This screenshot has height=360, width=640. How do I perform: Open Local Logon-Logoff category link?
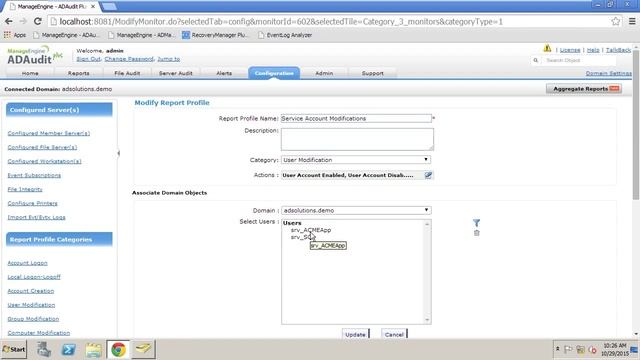point(34,277)
